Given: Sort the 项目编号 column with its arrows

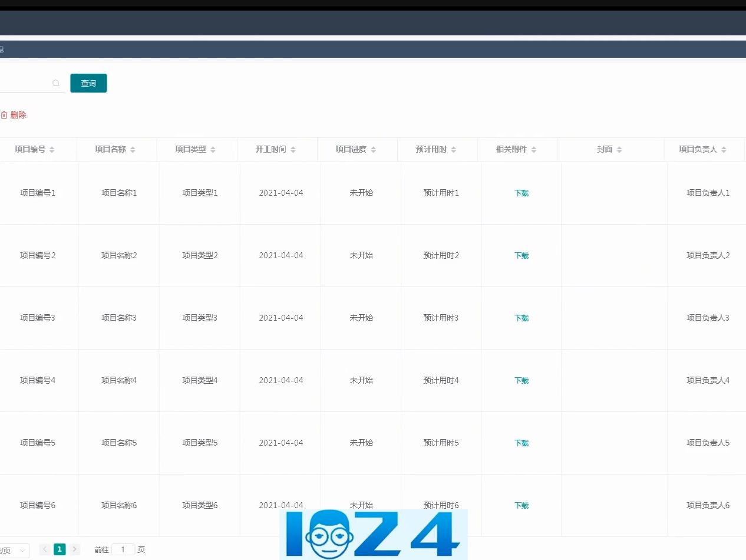Looking at the screenshot, I should pyautogui.click(x=52, y=149).
